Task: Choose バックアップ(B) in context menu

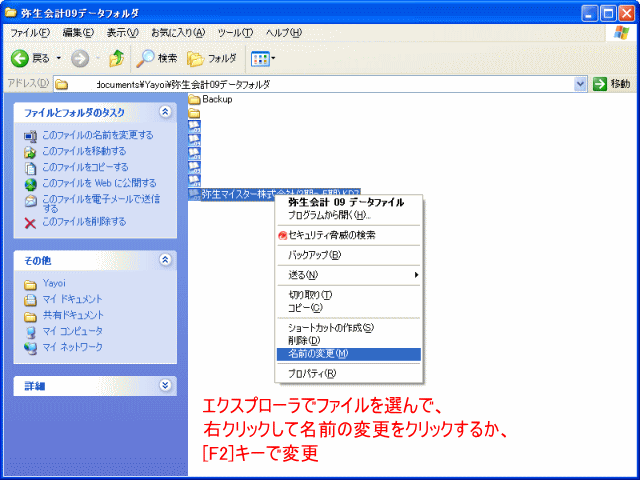Action: pos(314,255)
